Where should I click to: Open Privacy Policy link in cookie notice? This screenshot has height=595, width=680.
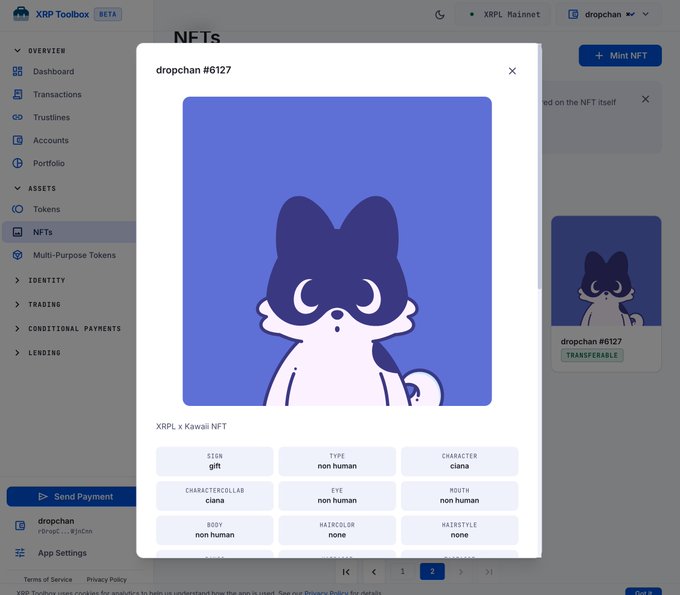tap(326, 592)
